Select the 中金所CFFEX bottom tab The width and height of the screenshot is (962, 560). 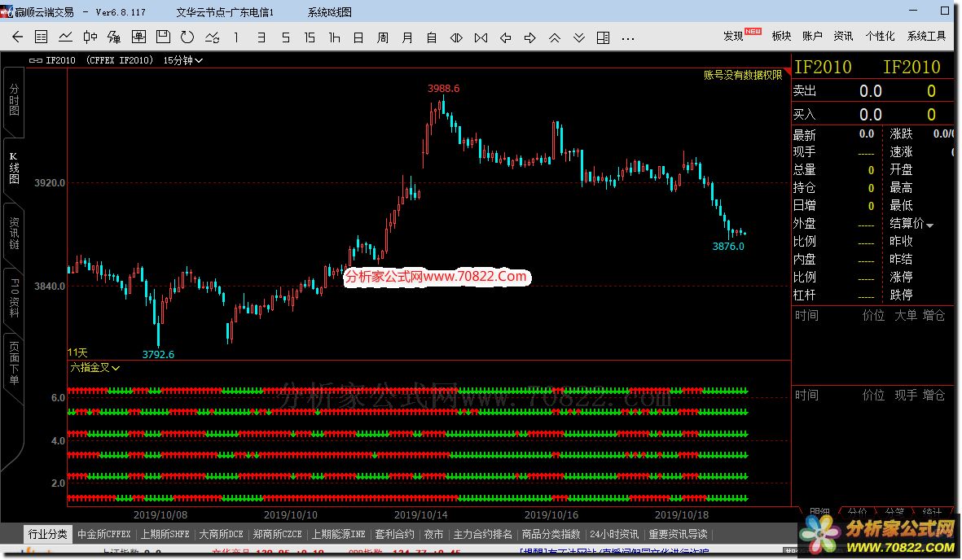click(x=103, y=534)
